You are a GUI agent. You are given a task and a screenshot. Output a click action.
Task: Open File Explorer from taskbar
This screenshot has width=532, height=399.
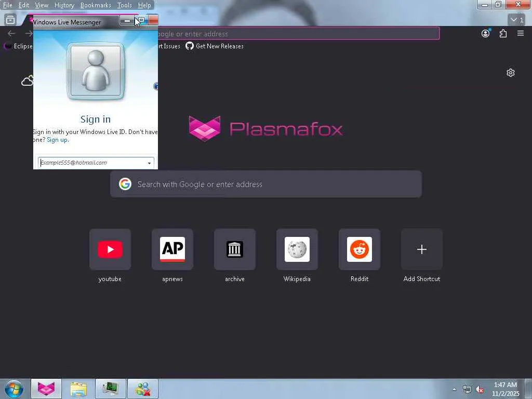(78, 389)
